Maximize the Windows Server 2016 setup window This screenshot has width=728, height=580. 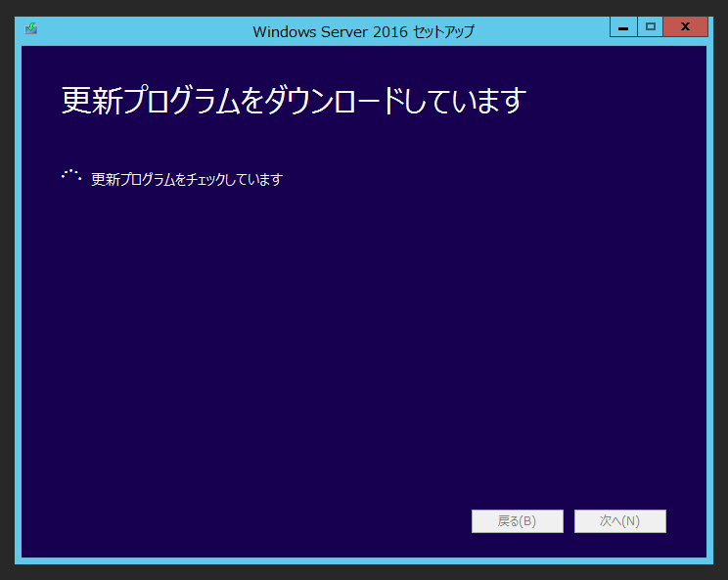[x=651, y=27]
